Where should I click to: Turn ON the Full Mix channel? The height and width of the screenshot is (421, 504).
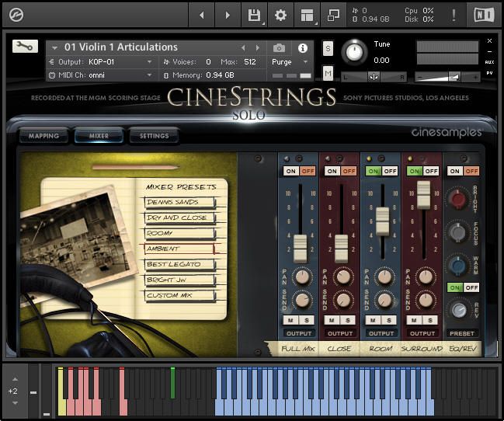coord(291,171)
